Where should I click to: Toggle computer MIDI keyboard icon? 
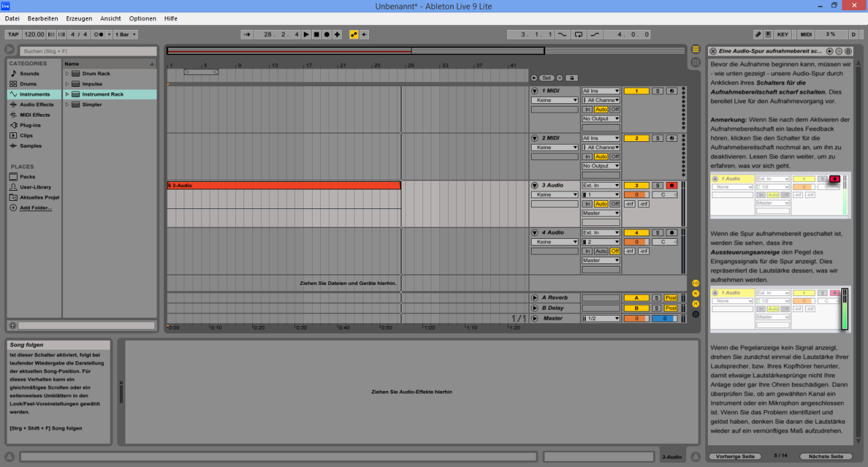click(768, 34)
